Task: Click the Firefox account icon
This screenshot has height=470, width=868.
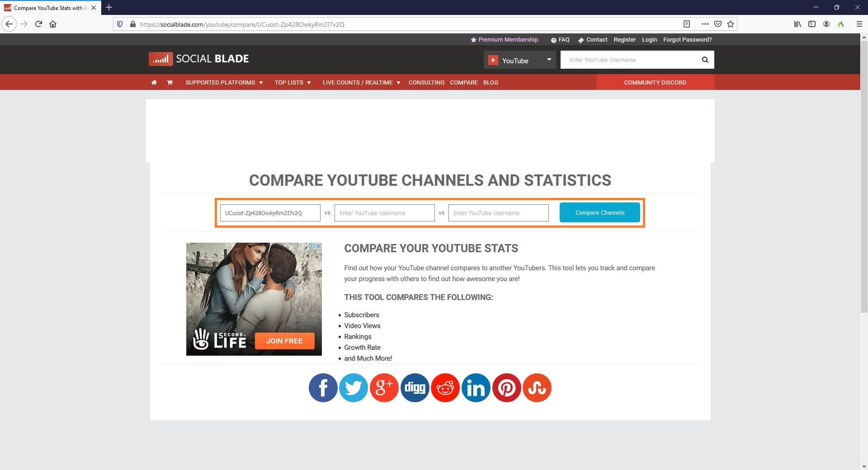Action: point(826,24)
